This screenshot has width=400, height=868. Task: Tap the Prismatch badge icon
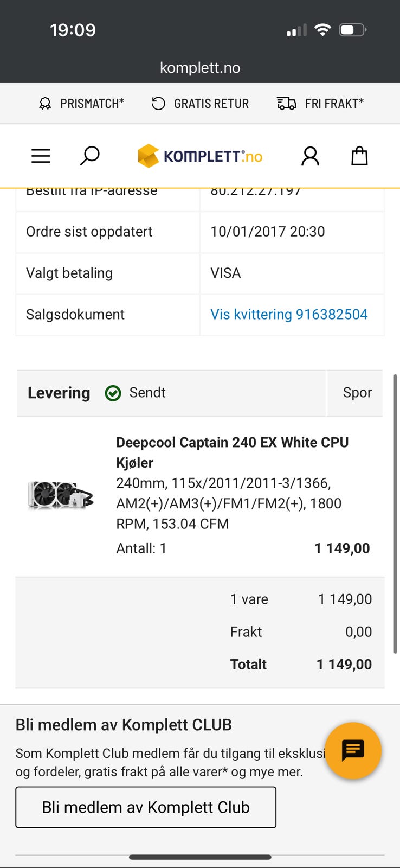coord(46,104)
